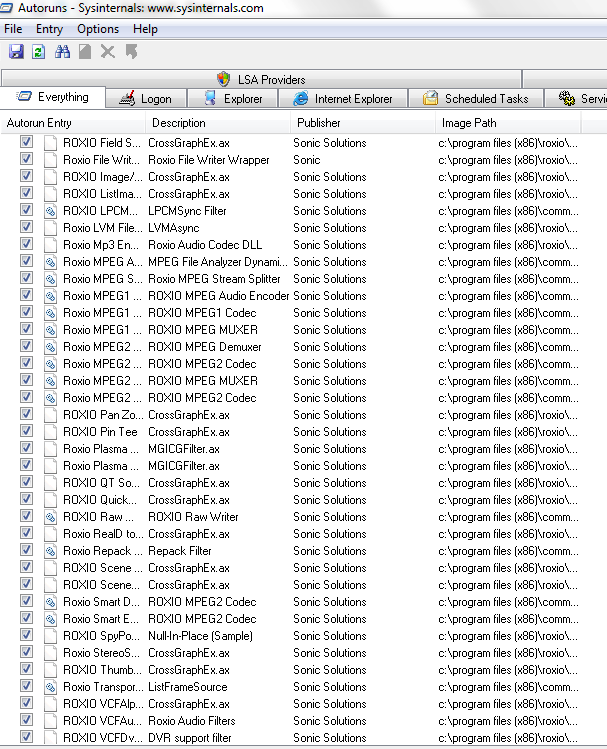The height and width of the screenshot is (749, 607).
Task: Select the Repack Filter description
Action: pos(180,551)
